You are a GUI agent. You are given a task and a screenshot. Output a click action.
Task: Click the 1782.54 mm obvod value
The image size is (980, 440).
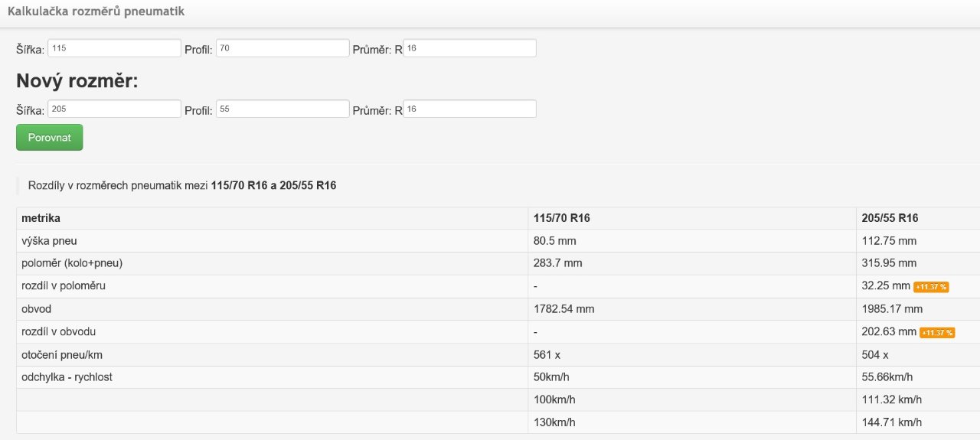pyautogui.click(x=563, y=309)
